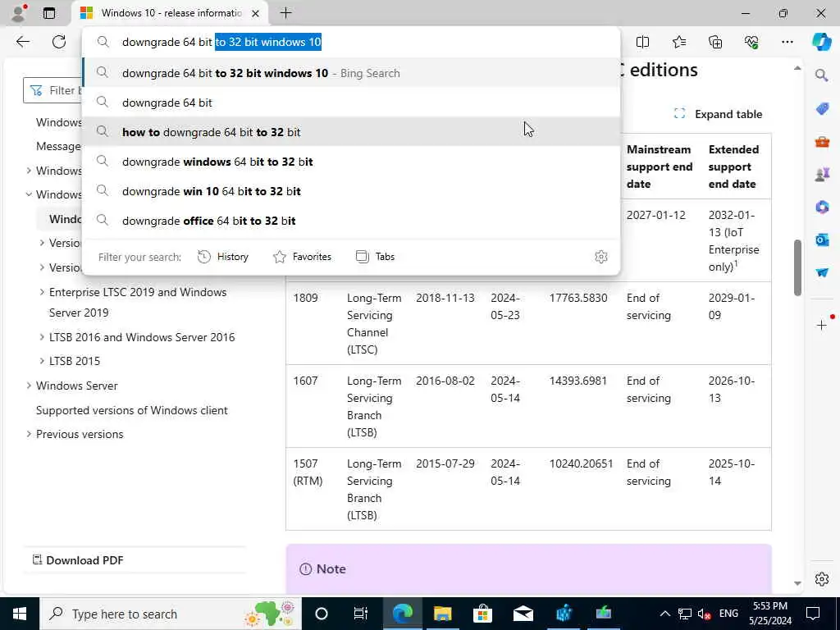This screenshot has height=630, width=840.
Task: Click the taskbar 'Type here to search' box
Action: [171, 614]
